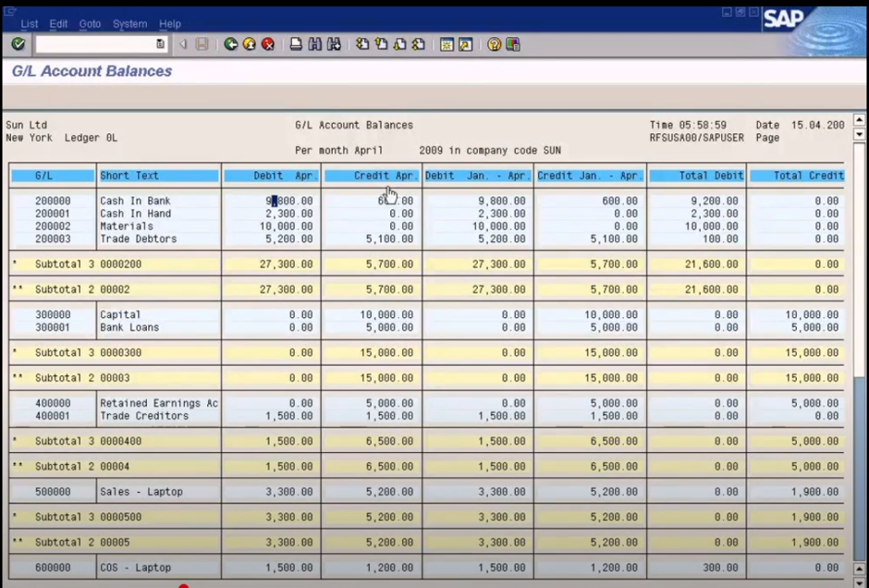
Task: Open Help with the question mark icon
Action: click(x=494, y=44)
